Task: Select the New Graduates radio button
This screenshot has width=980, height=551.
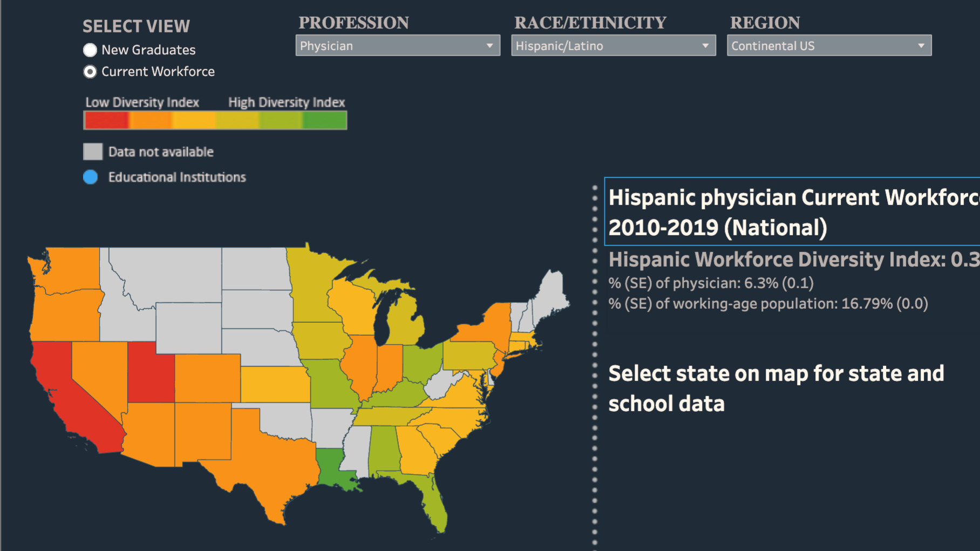Action: tap(90, 50)
